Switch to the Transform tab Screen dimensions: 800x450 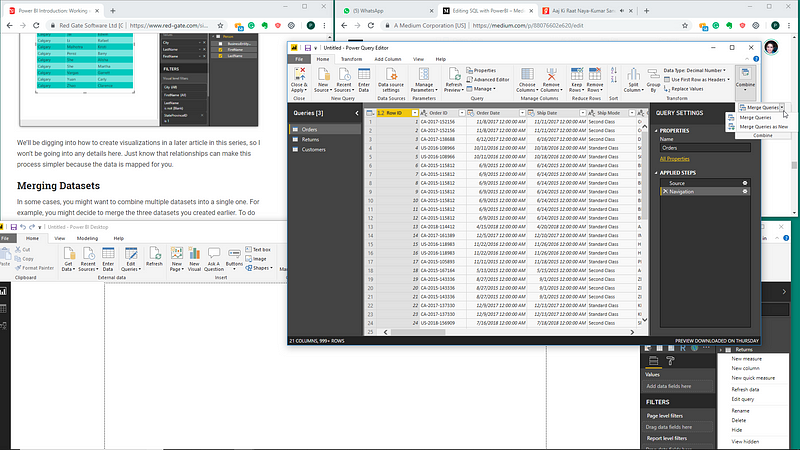(351, 59)
